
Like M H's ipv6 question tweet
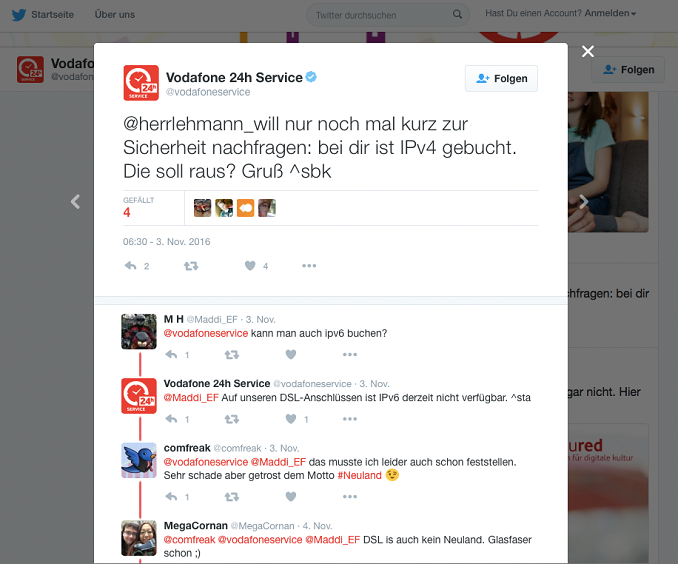point(291,355)
